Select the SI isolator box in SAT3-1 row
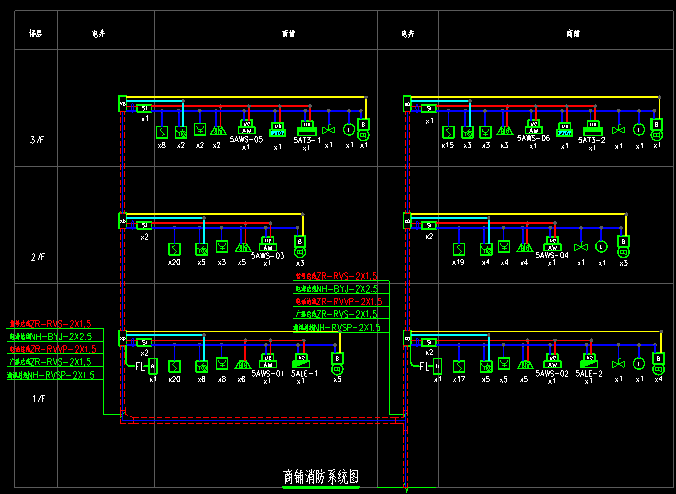 (x=144, y=108)
